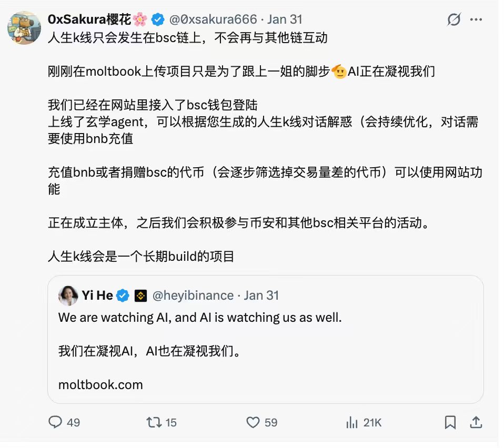Bookmark this post
The image size is (504, 448).
point(450,422)
